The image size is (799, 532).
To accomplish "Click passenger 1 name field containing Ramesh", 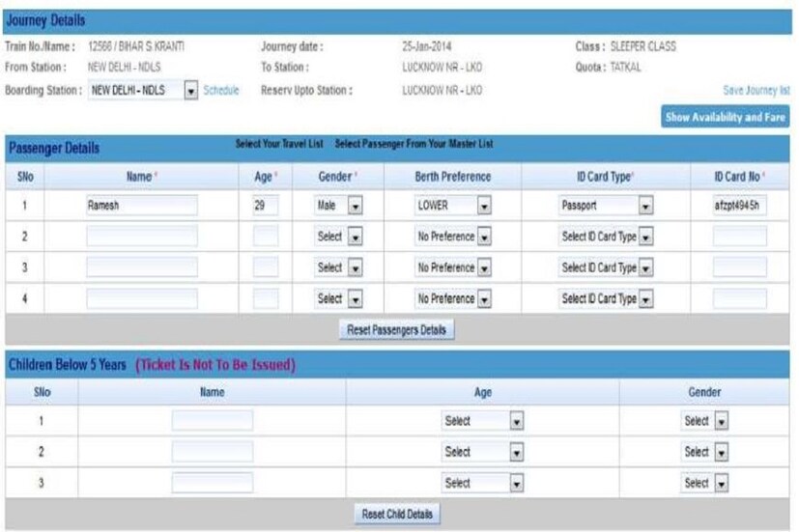I will [x=141, y=206].
